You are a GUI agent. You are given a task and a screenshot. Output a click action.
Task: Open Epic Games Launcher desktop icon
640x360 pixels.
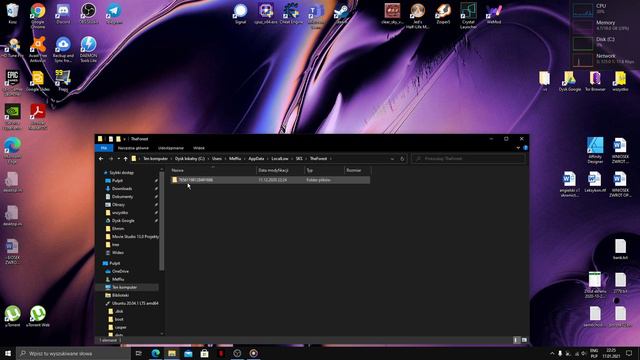coord(12,83)
